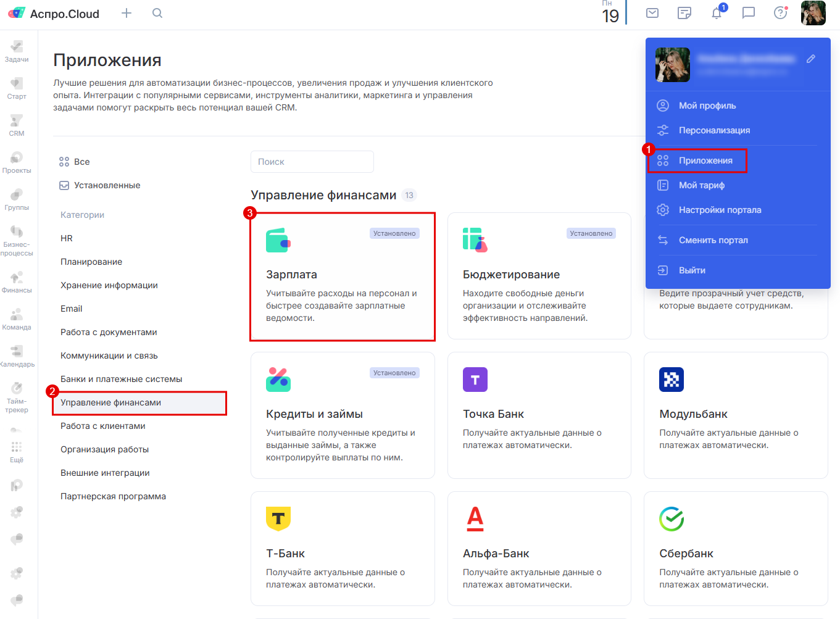The width and height of the screenshot is (840, 619).
Task: Open notifications bell icon
Action: pyautogui.click(x=717, y=13)
